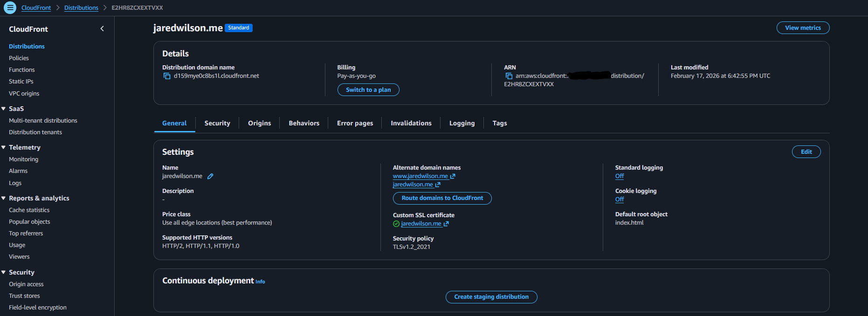
Task: Click the View metrics button
Action: pos(803,28)
